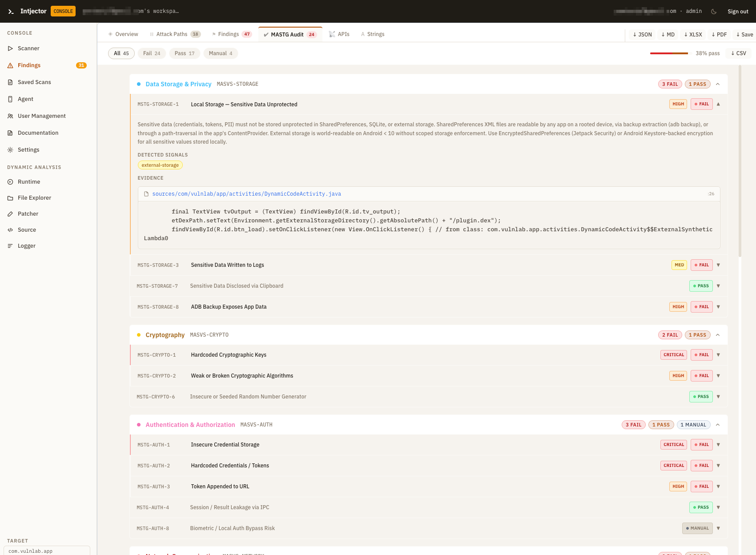
Task: Filter audit to Manual 4
Action: tap(221, 53)
